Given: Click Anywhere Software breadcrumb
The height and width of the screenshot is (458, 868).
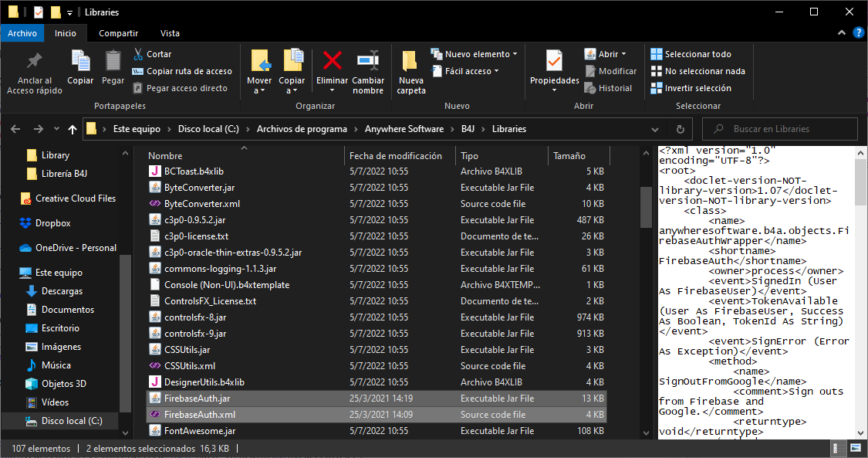Looking at the screenshot, I should (404, 129).
